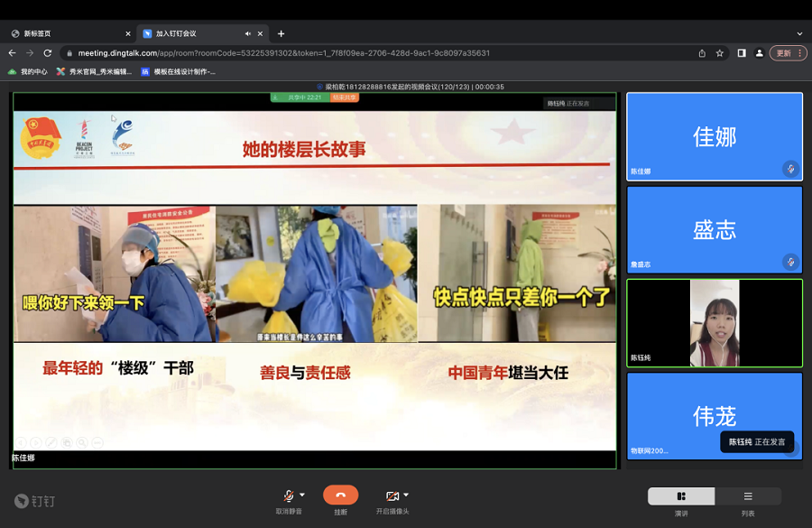Expand the microphone options arrow

pos(302,495)
